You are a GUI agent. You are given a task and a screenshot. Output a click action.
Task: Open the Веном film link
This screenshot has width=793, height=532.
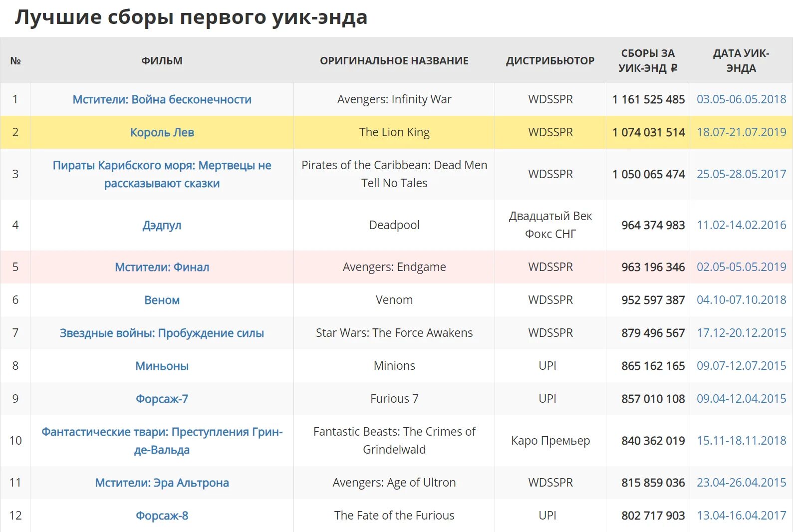162,300
